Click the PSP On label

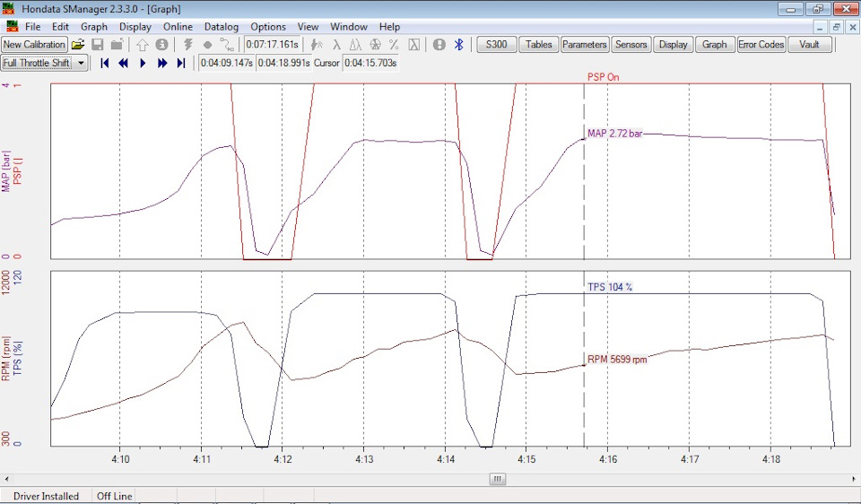pyautogui.click(x=603, y=77)
